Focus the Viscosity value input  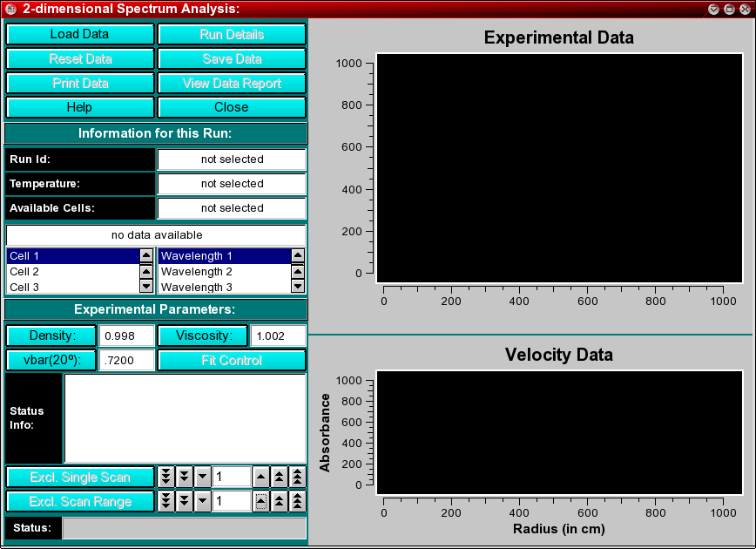click(x=278, y=336)
